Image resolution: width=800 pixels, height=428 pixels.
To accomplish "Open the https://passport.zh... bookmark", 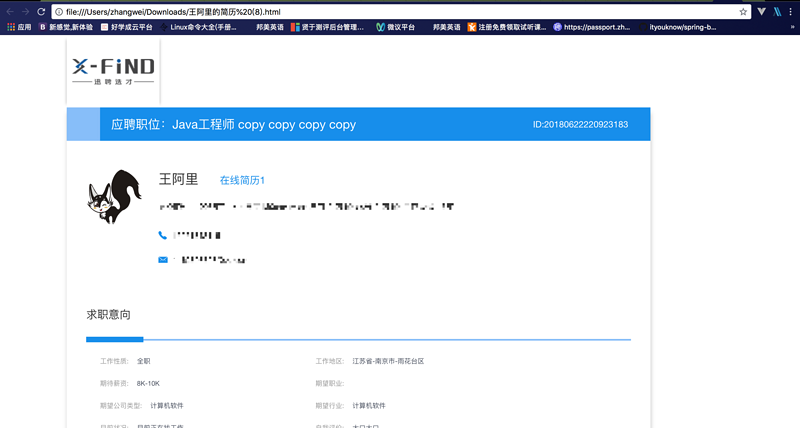I will click(592, 27).
